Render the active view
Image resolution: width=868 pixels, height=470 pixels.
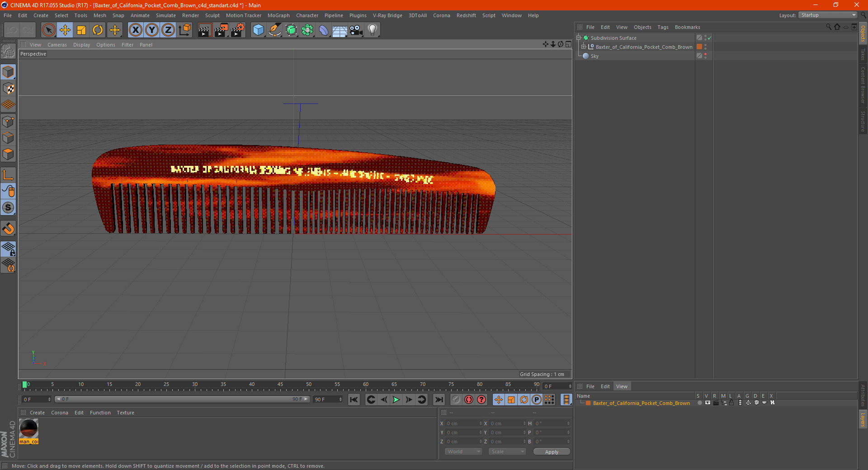click(x=204, y=30)
